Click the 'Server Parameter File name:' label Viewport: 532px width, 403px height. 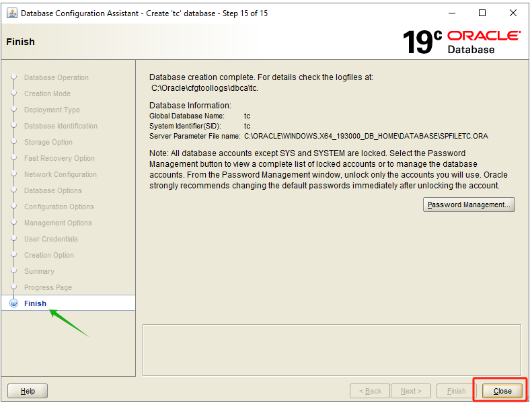[195, 136]
